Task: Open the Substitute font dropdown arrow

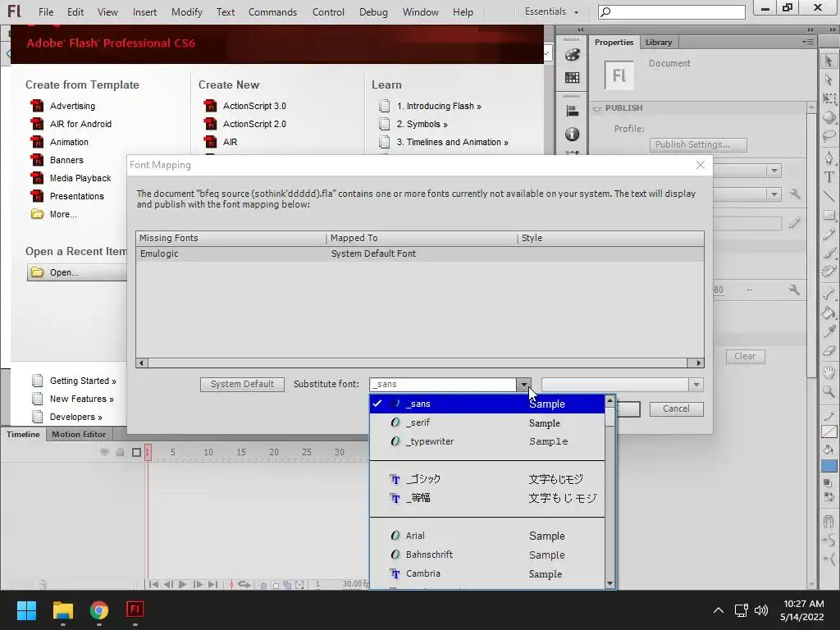Action: pyautogui.click(x=523, y=384)
